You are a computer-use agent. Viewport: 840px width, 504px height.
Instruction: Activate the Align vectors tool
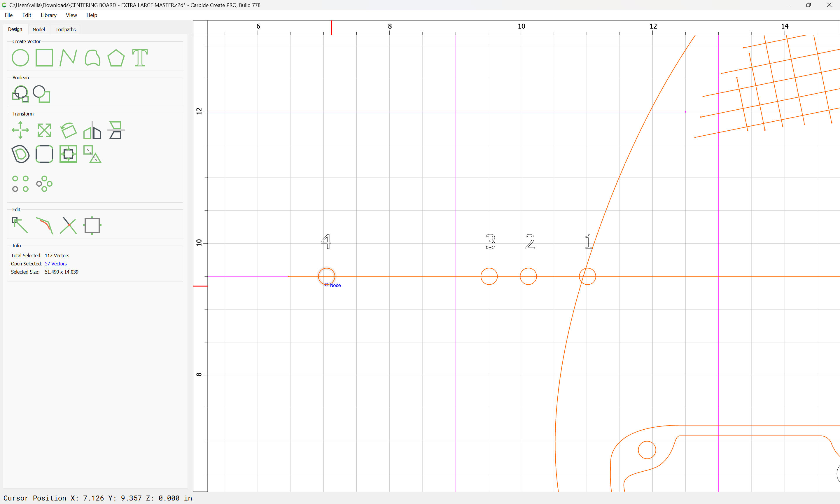click(x=116, y=130)
